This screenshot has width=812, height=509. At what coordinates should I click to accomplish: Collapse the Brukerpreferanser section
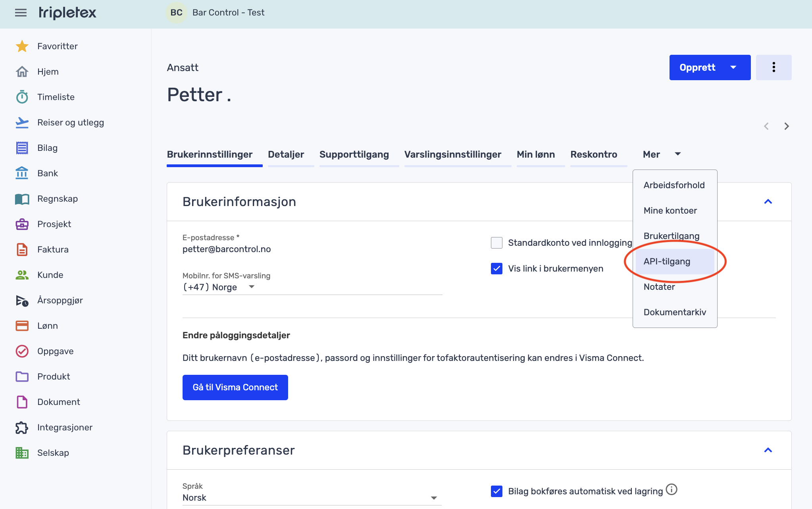tap(768, 450)
